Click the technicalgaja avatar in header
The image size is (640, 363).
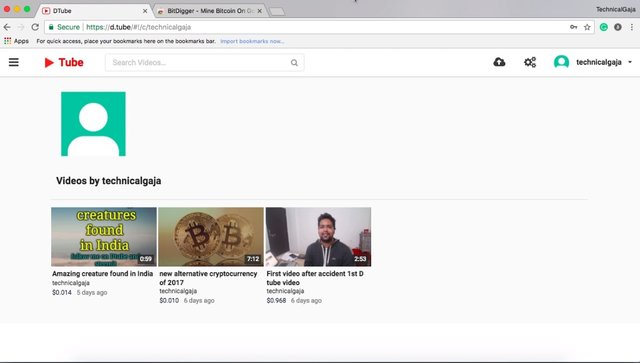click(561, 62)
